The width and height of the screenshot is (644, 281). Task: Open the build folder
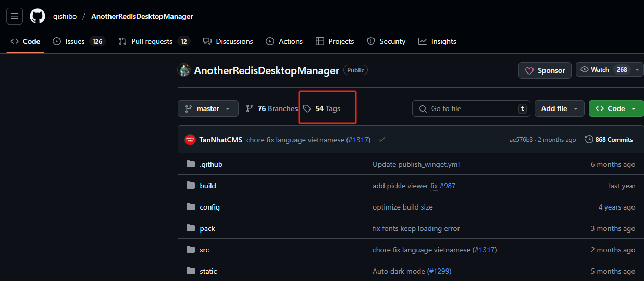click(208, 186)
